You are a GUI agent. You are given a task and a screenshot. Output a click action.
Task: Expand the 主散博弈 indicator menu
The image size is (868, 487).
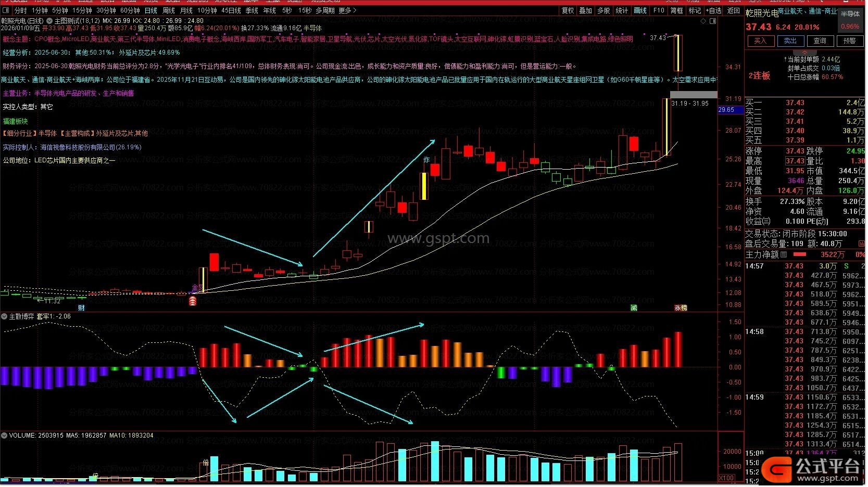coord(5,316)
